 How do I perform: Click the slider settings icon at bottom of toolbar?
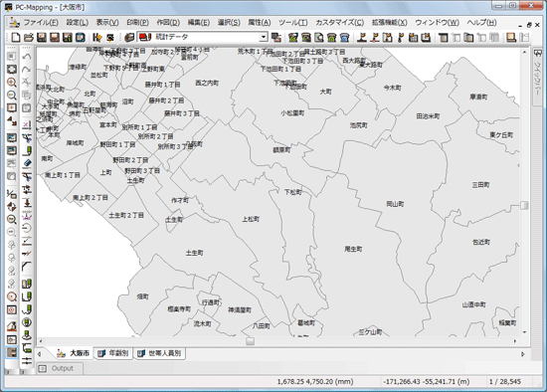(x=27, y=360)
